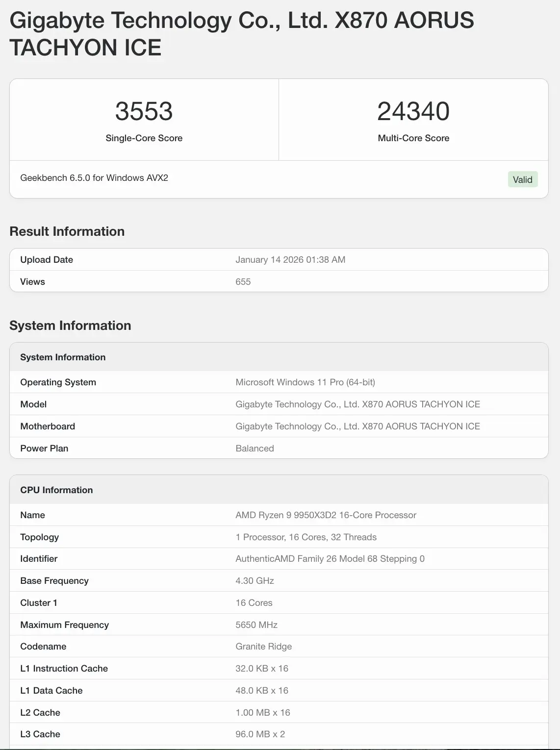
Task: Click the Microsoft Windows 11 Pro operating system value
Action: coord(305,382)
